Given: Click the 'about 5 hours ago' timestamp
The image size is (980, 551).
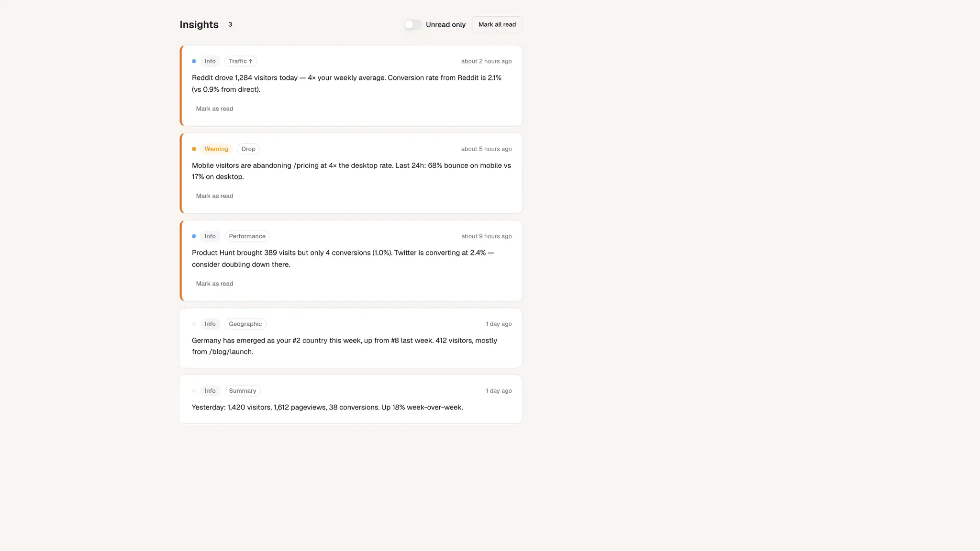Looking at the screenshot, I should point(486,149).
